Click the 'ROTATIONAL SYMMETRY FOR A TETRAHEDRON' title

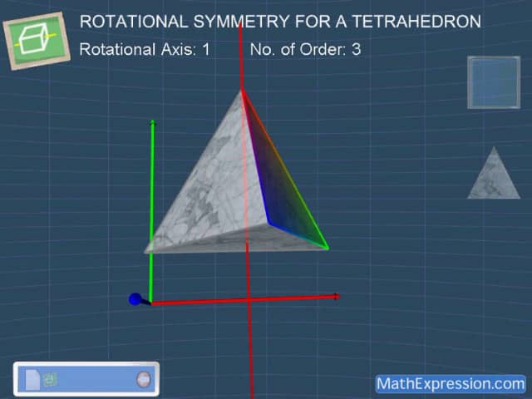coord(280,22)
